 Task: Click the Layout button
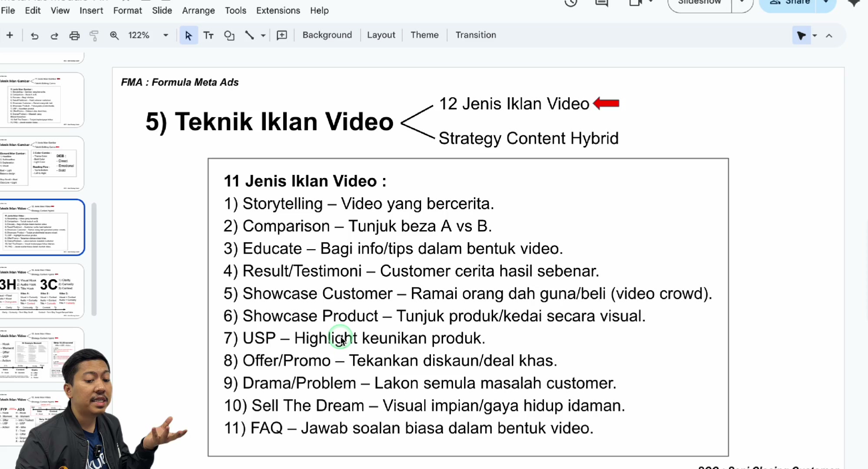(381, 35)
